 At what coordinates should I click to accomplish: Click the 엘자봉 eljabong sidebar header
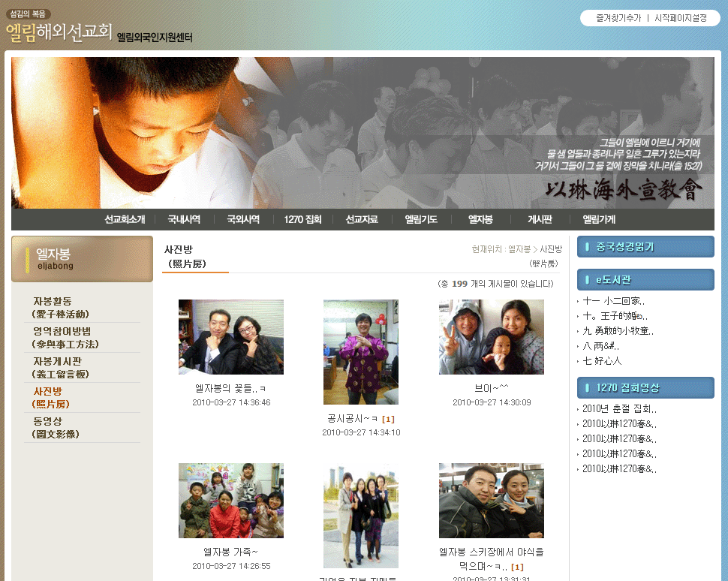pos(82,259)
